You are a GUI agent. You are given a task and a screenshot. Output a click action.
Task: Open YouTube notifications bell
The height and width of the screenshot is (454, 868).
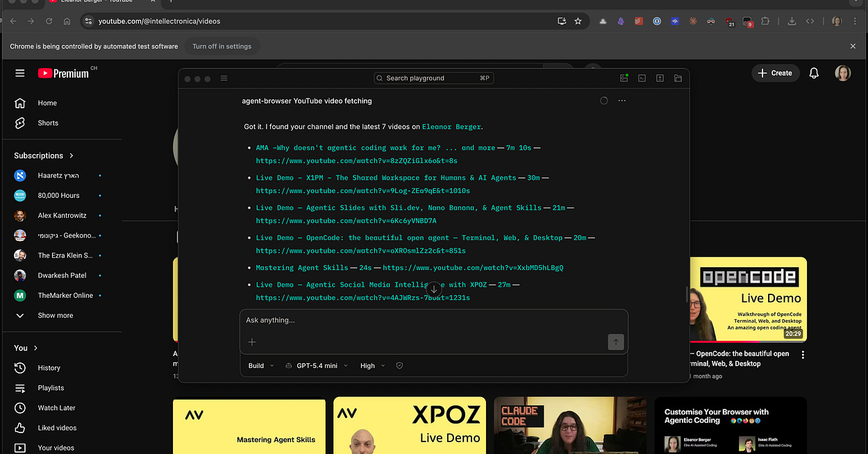814,73
